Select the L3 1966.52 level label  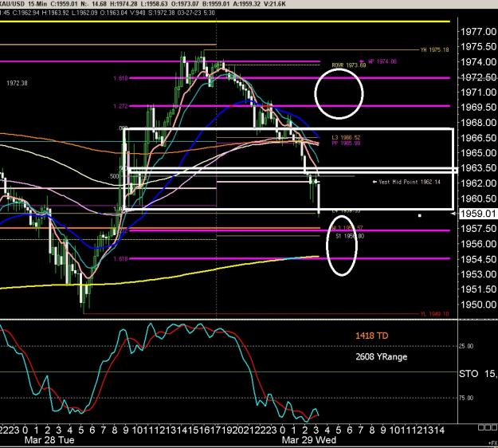pos(346,138)
